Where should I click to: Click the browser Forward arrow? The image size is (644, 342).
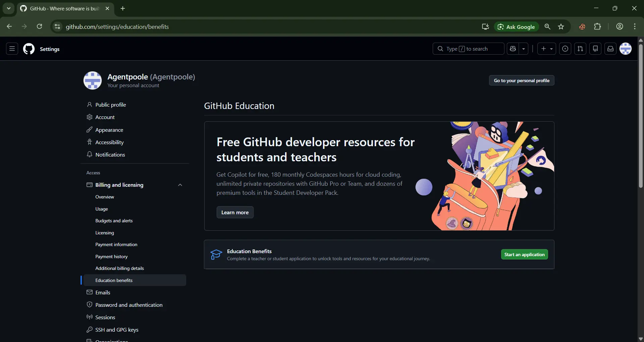pyautogui.click(x=24, y=26)
